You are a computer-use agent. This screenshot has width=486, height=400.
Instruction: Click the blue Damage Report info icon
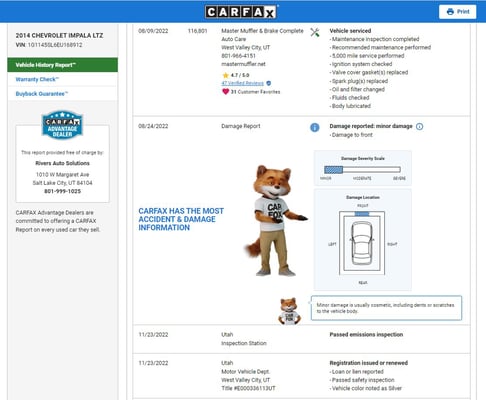[x=315, y=127]
